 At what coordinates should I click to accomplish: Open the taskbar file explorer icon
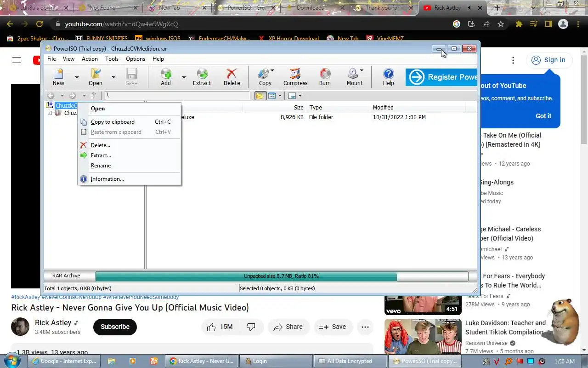click(112, 361)
